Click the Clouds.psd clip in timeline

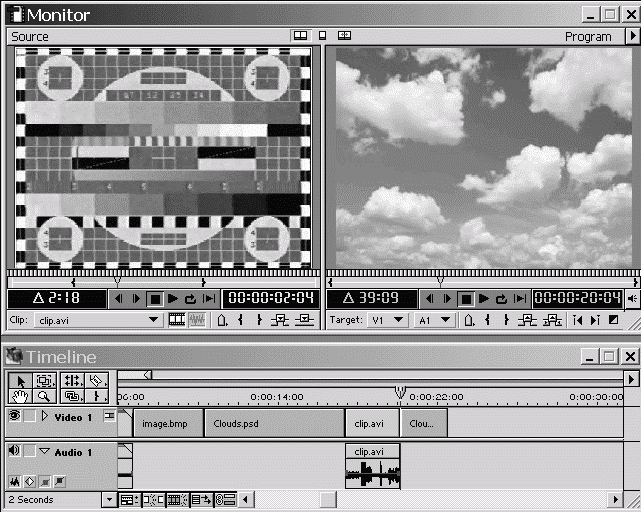pyautogui.click(x=274, y=423)
